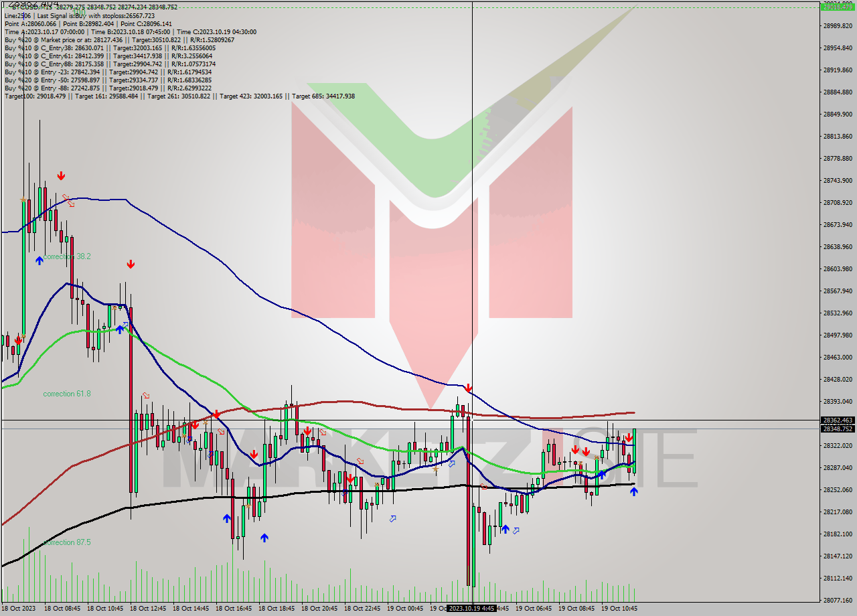Click the 18 Oct 14:45 time label
The height and width of the screenshot is (616, 857).
click(x=190, y=609)
